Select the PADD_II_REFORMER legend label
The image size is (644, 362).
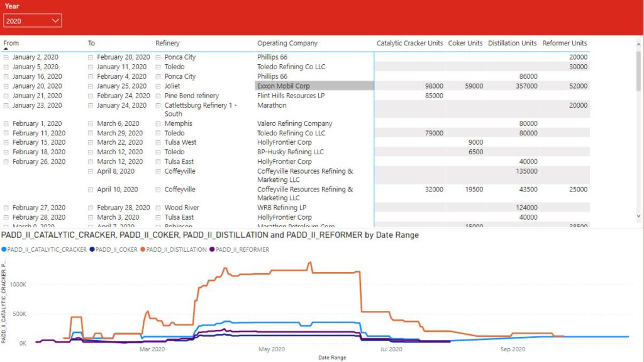pyautogui.click(x=242, y=249)
